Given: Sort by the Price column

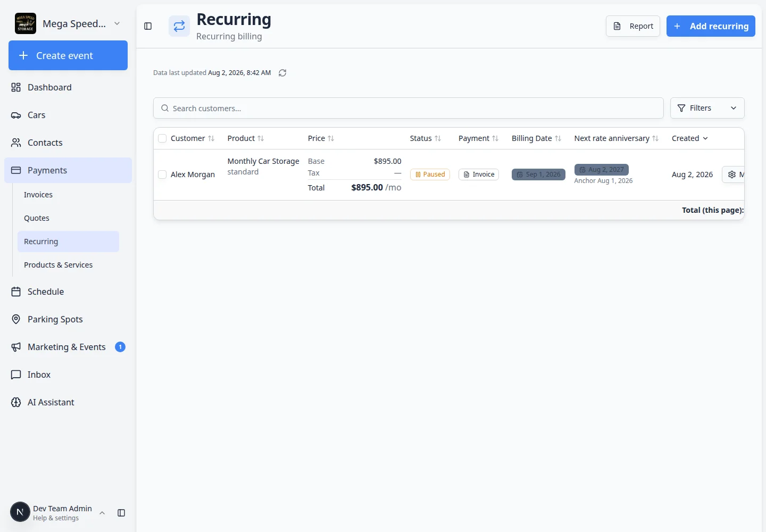Looking at the screenshot, I should tap(321, 138).
